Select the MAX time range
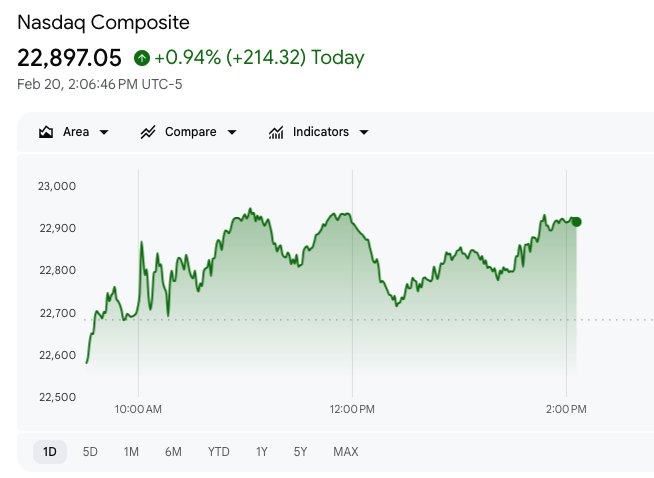Viewport: 654px width, 478px height. click(x=346, y=452)
